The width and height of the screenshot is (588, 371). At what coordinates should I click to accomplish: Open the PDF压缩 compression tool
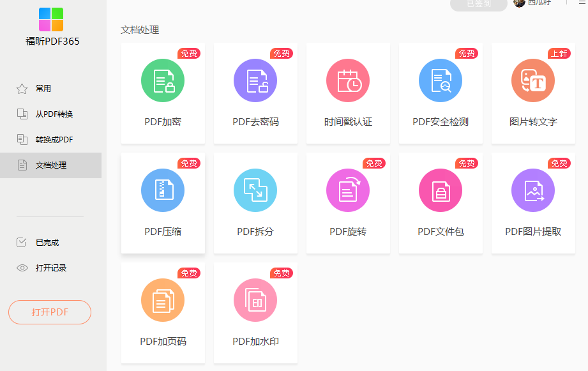163,203
